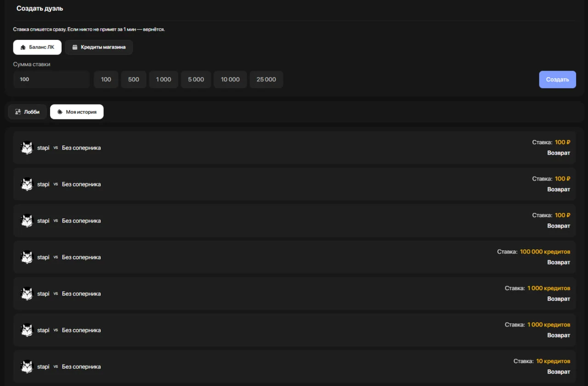The width and height of the screenshot is (588, 386).
Task: Show the Моя история tab
Action: [77, 112]
